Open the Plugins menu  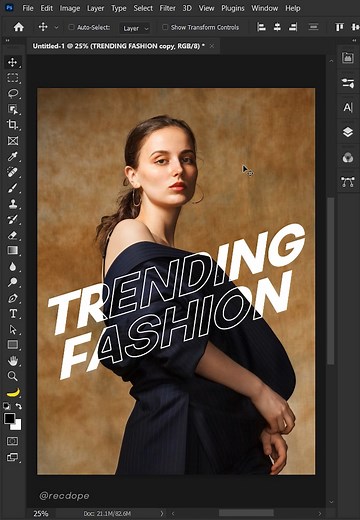click(233, 8)
